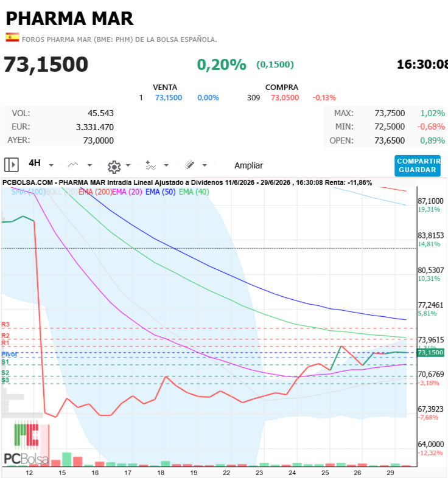This screenshot has width=448, height=478.
Task: Click the EUR value 3.331.470
Action: [95, 127]
